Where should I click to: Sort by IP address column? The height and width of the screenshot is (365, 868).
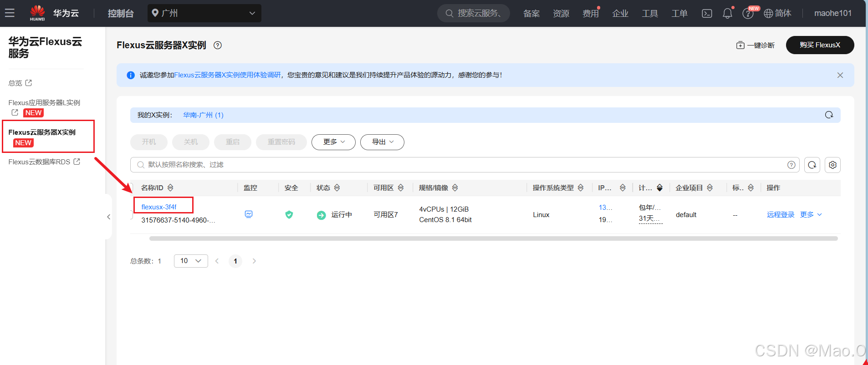[x=623, y=188]
